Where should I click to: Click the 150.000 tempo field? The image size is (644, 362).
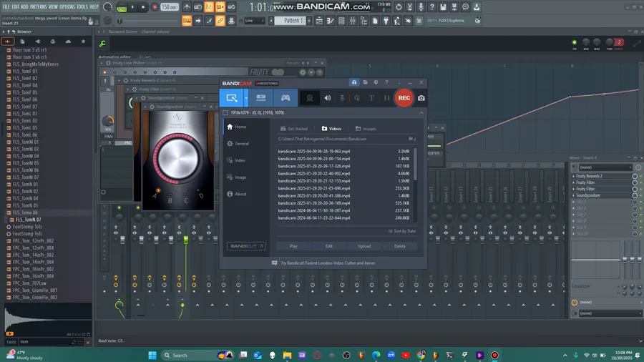click(x=169, y=7)
